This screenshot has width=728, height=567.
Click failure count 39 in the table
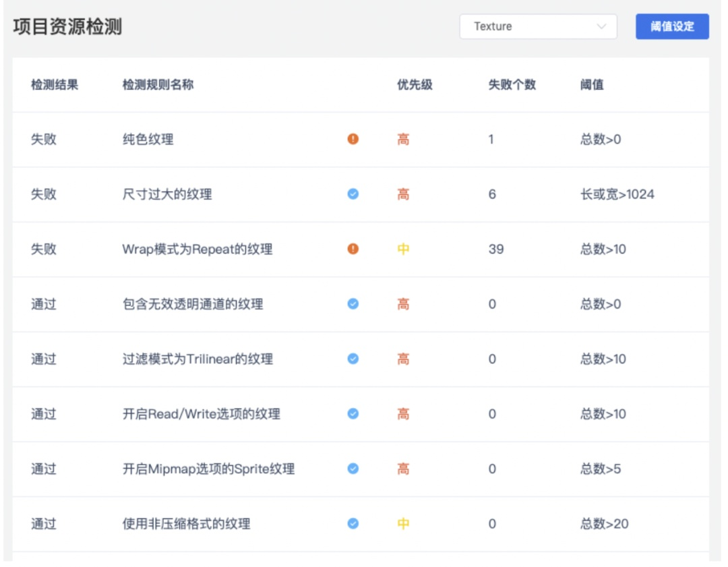pyautogui.click(x=496, y=249)
